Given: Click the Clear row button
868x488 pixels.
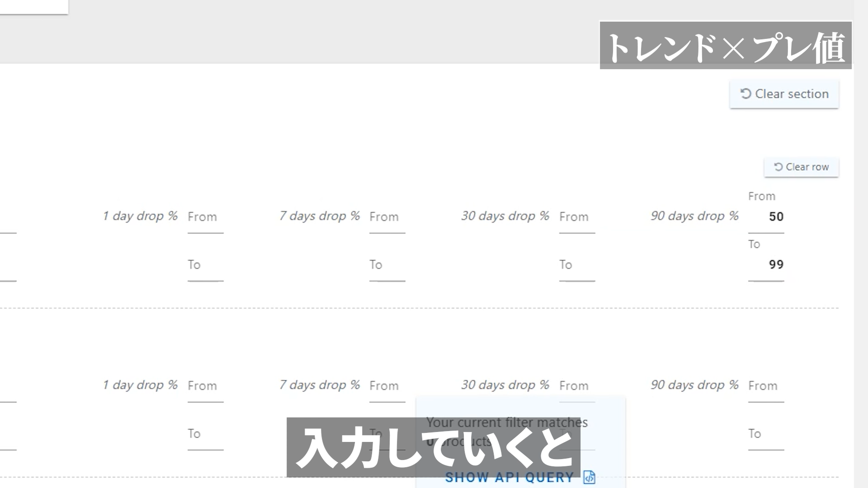Looking at the screenshot, I should [x=801, y=167].
